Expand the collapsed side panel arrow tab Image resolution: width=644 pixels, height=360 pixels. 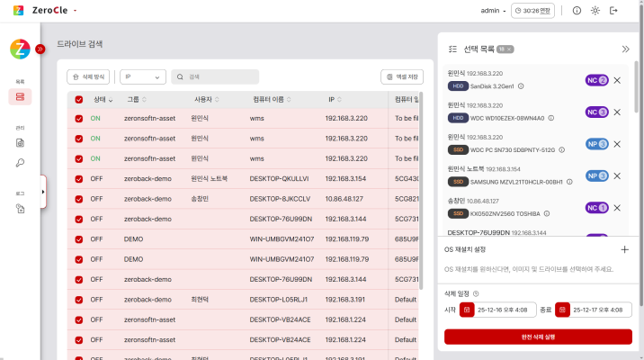coord(43,192)
